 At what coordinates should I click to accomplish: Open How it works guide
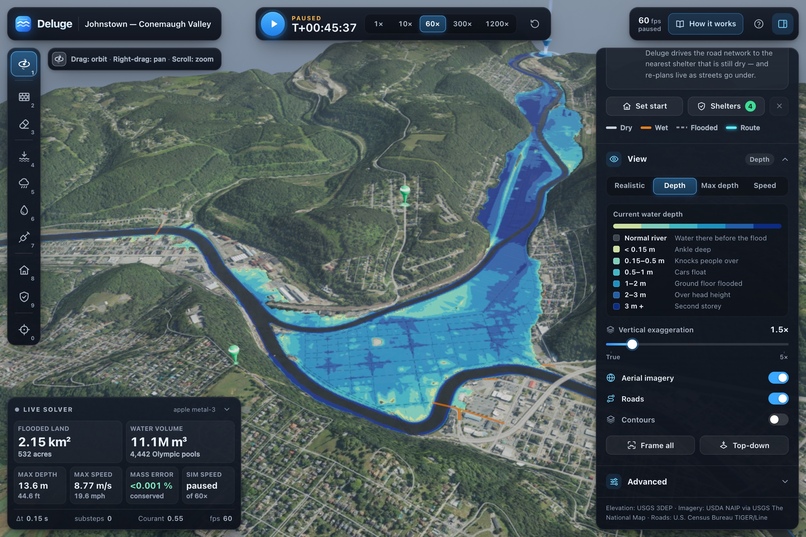pyautogui.click(x=705, y=24)
